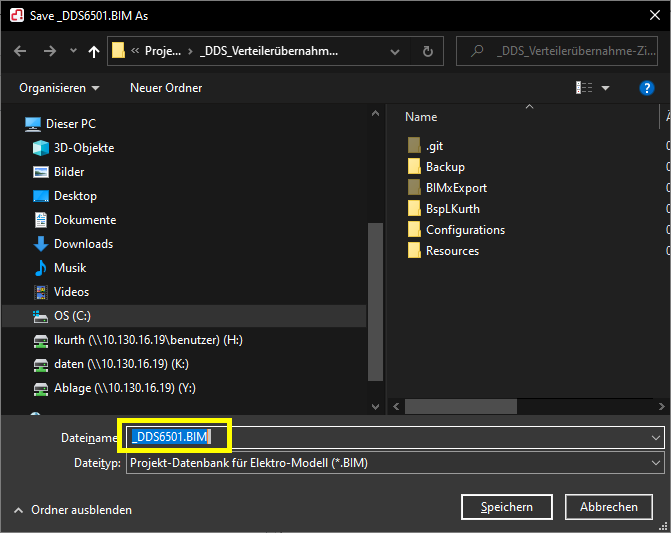Screen dimensions: 671x533
Task: Refresh the current folder view
Action: click(428, 52)
